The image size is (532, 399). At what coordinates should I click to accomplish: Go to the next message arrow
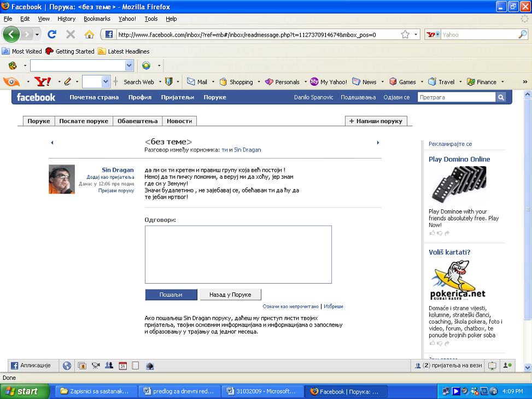[378, 143]
